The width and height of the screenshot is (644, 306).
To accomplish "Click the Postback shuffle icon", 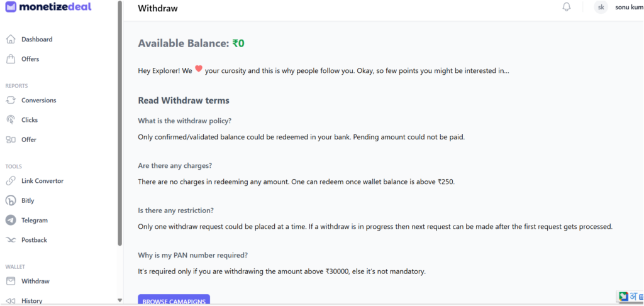I will pos(11,240).
